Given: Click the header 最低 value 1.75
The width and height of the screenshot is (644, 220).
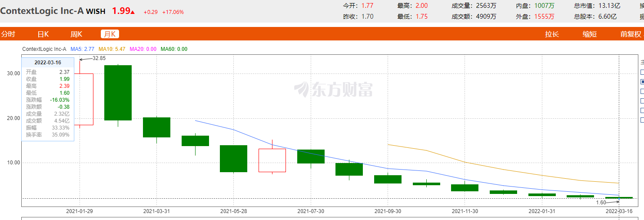Looking at the screenshot, I should tap(422, 17).
